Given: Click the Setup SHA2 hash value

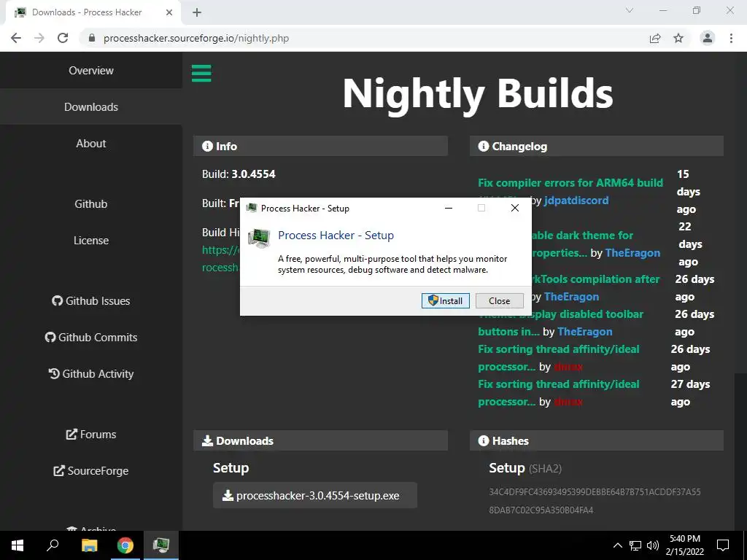Looking at the screenshot, I should tap(595, 501).
